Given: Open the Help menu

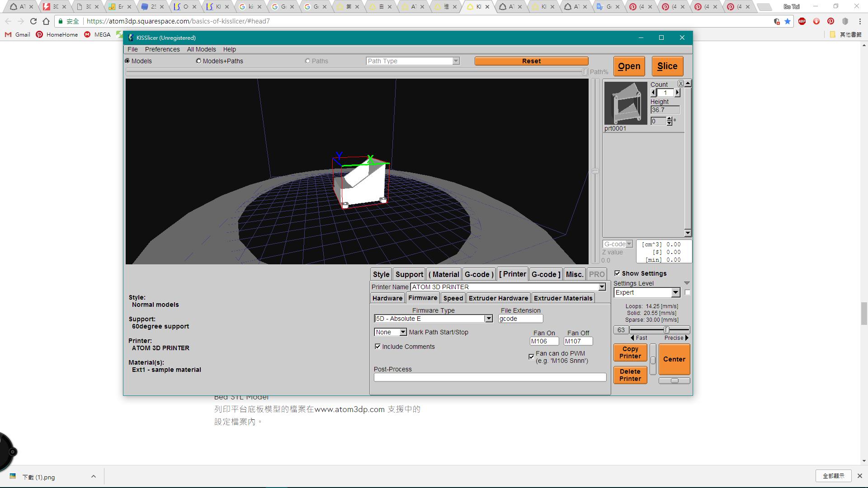Looking at the screenshot, I should coord(229,49).
